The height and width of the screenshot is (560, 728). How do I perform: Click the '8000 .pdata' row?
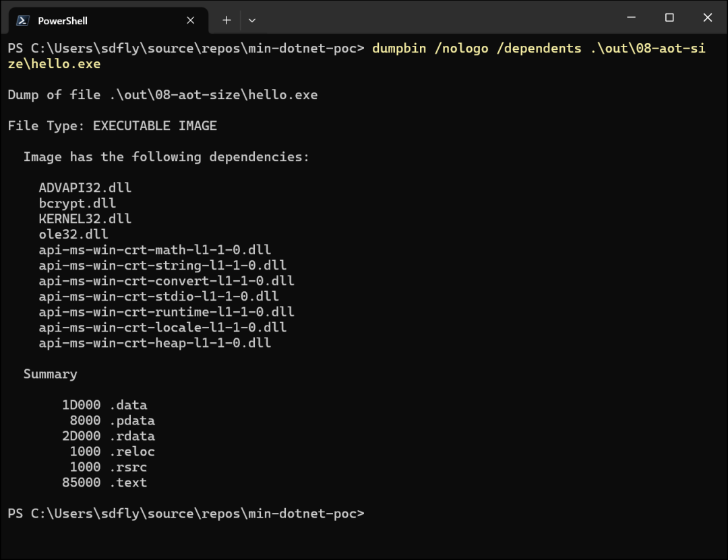click(113, 421)
